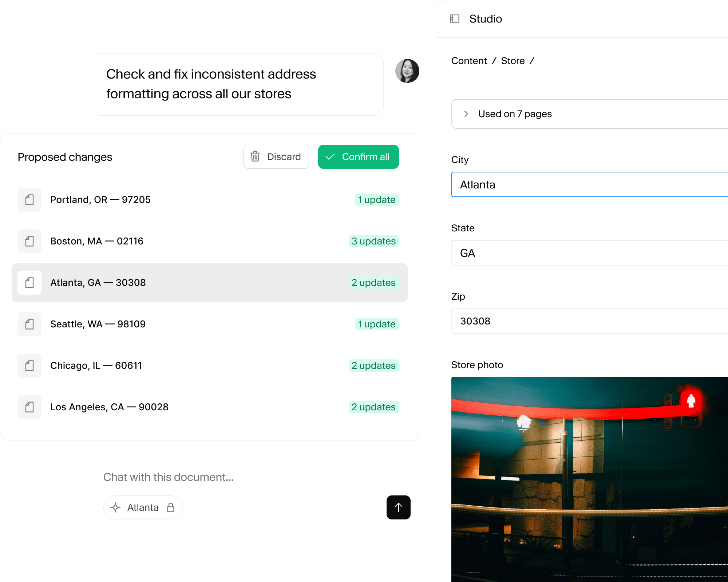
Task: Click the trash icon inside the Discard button
Action: coord(255,156)
